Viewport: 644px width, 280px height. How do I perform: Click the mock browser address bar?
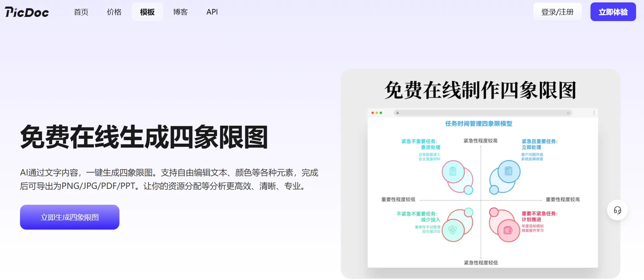click(x=482, y=113)
